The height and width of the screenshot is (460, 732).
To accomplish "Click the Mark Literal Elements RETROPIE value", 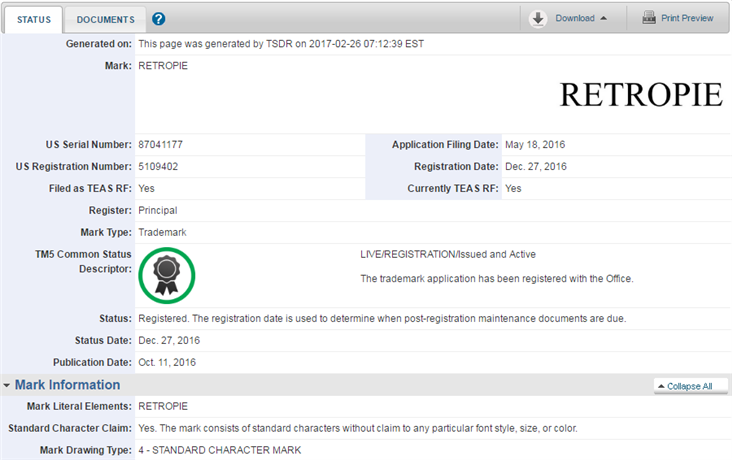I will click(163, 406).
